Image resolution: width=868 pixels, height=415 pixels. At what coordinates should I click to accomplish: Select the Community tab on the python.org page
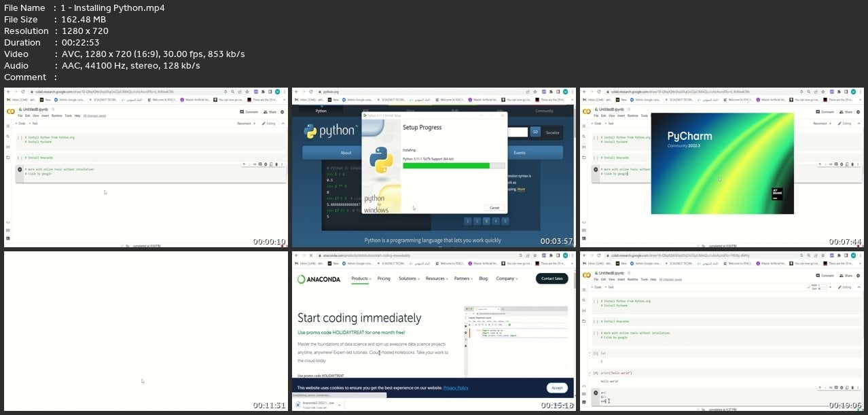click(544, 111)
